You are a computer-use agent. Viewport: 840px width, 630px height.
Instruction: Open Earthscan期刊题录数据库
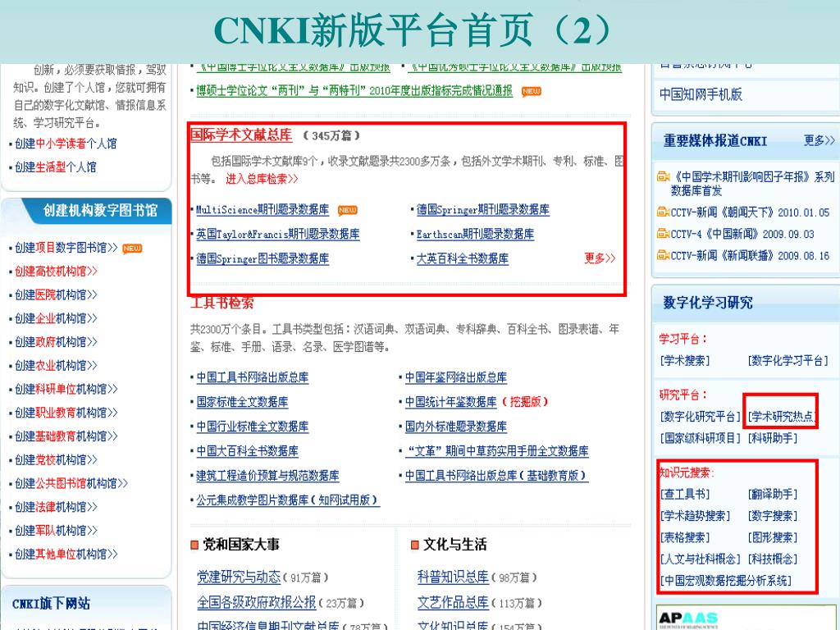coord(475,234)
